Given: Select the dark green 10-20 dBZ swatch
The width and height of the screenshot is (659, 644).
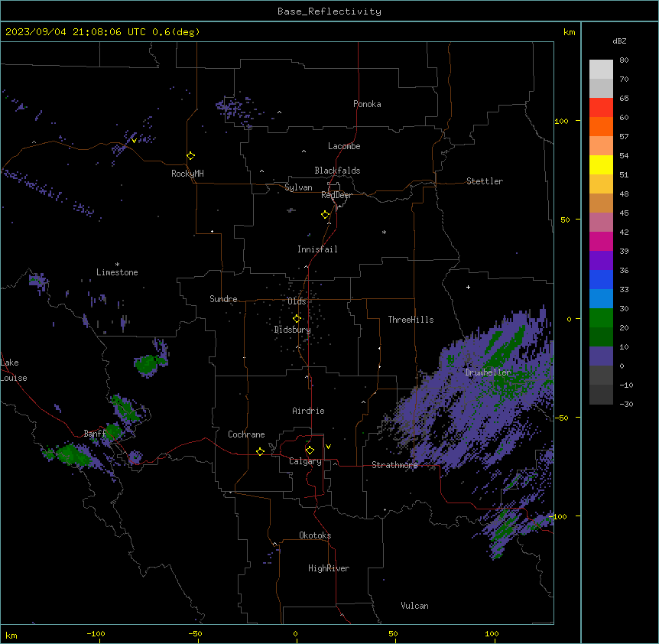Looking at the screenshot, I should (601, 337).
